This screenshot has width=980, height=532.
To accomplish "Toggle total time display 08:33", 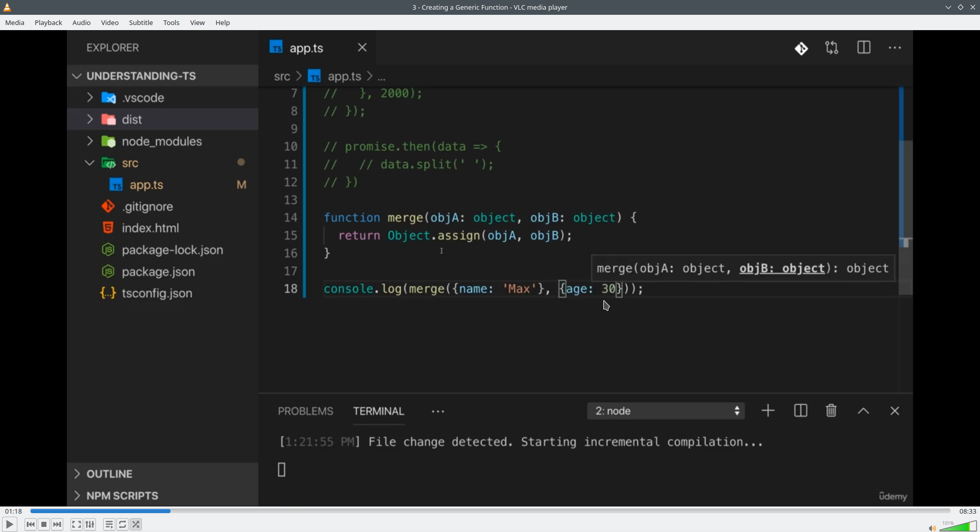I will pos(967,511).
